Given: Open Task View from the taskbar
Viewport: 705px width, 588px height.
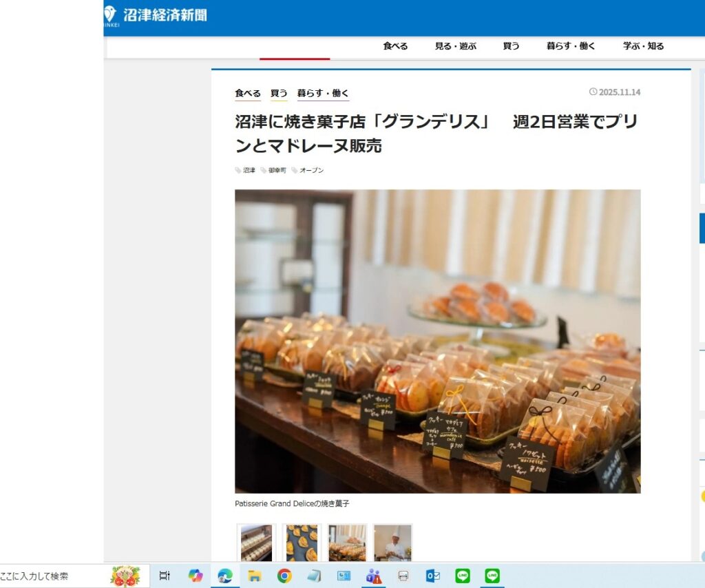Looking at the screenshot, I should [165, 576].
